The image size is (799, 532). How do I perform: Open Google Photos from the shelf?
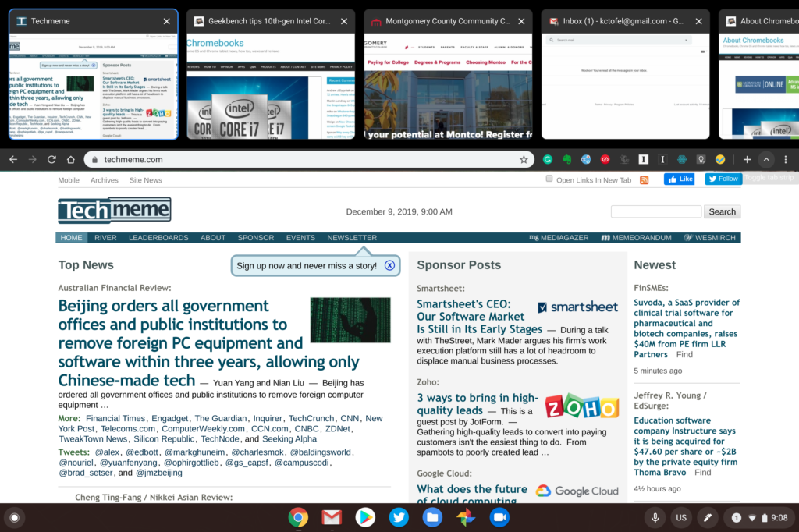click(x=466, y=518)
